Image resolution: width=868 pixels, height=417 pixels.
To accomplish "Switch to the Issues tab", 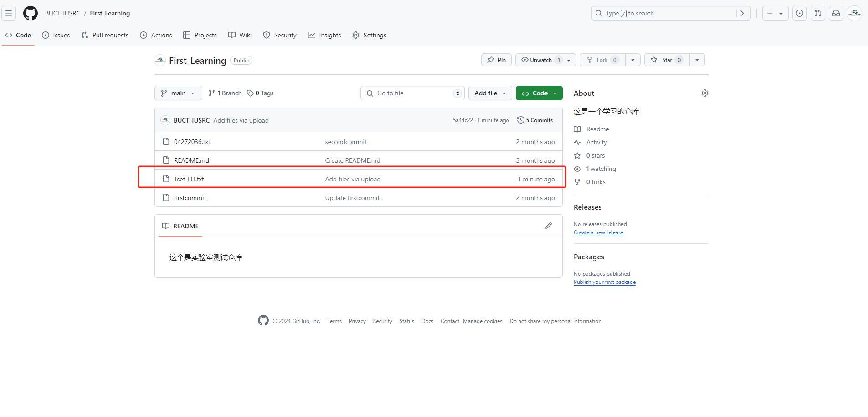I will click(x=56, y=35).
